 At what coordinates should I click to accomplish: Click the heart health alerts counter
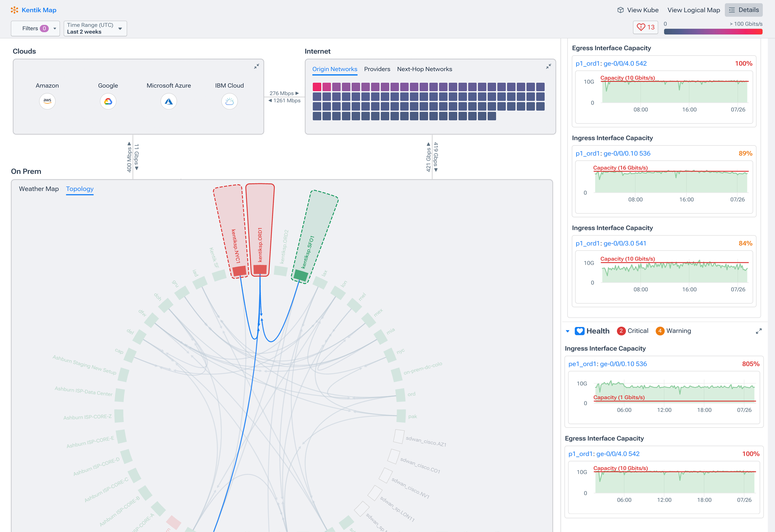[x=645, y=27]
